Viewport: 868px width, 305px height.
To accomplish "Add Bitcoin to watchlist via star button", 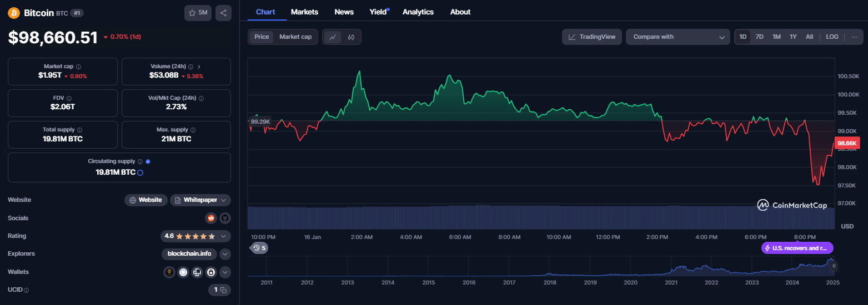I will pyautogui.click(x=198, y=13).
